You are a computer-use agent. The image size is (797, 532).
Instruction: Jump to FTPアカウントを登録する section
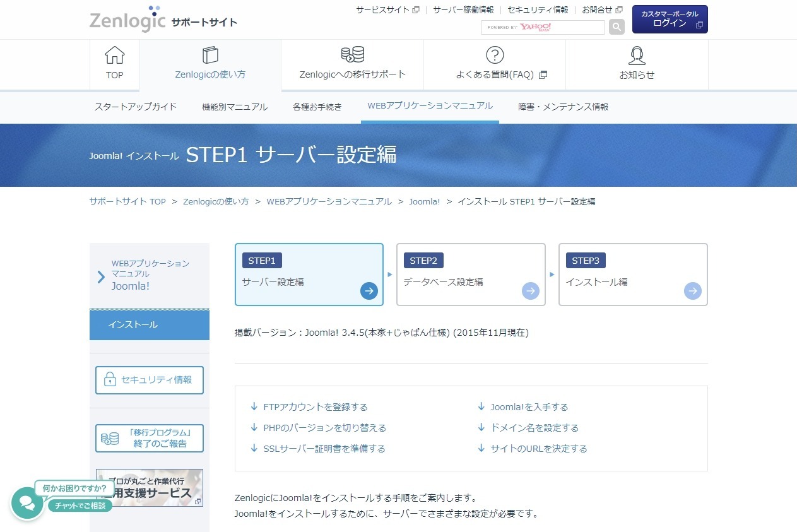[x=316, y=407]
